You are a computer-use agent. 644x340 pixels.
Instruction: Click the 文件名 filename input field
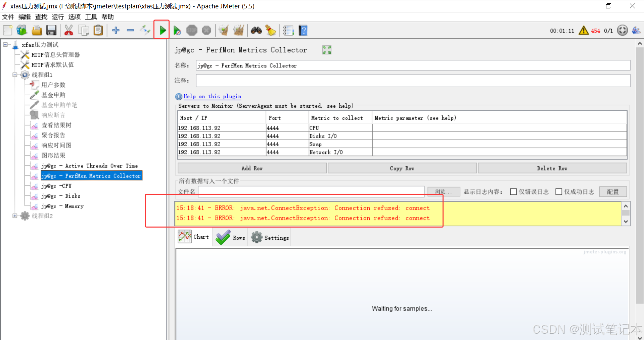tap(311, 191)
